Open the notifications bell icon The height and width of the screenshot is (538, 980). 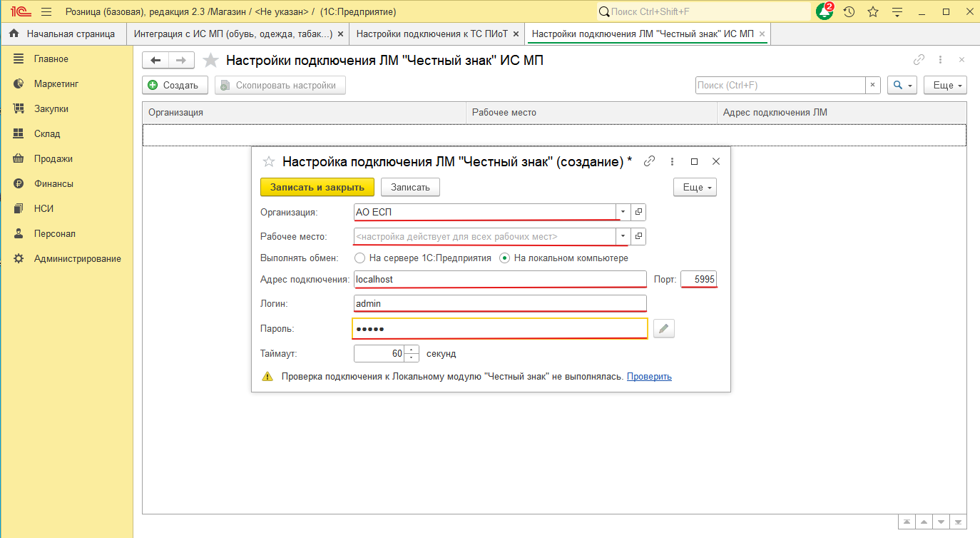tap(825, 11)
